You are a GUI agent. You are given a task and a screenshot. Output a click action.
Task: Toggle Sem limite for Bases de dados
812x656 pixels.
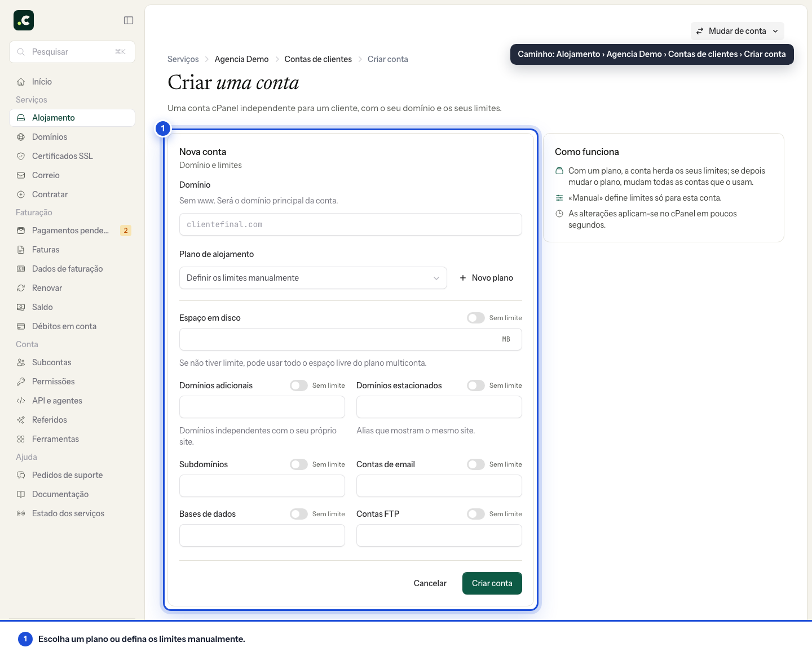299,514
